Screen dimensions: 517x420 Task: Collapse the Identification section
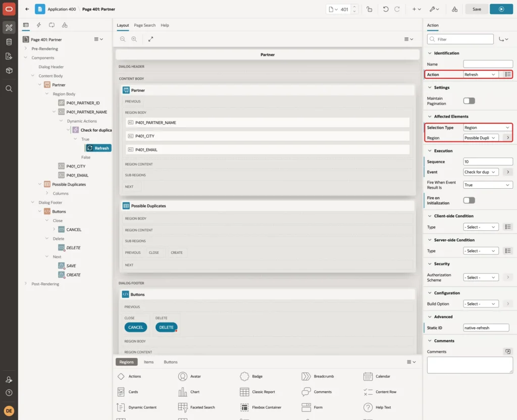(x=430, y=53)
